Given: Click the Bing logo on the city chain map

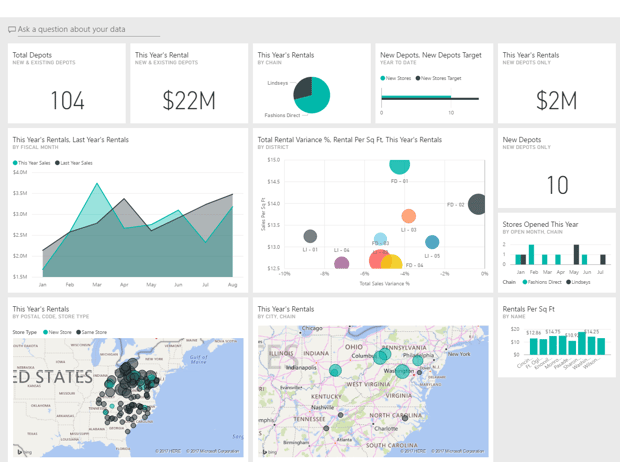Looking at the screenshot, I should 267,451.
